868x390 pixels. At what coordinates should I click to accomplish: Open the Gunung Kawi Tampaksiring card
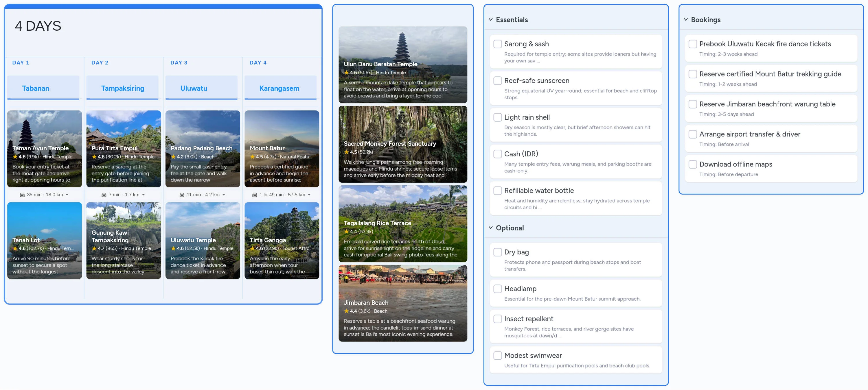[x=124, y=241]
